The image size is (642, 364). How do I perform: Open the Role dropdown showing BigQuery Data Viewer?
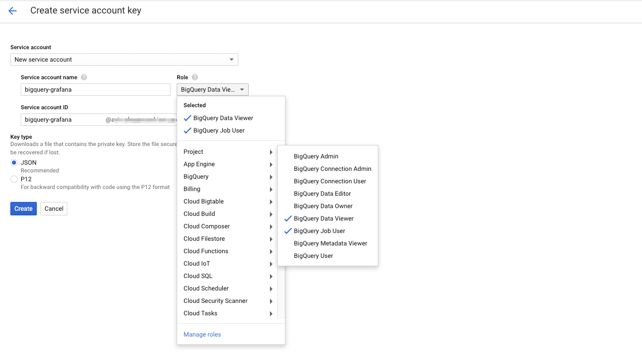[212, 90]
